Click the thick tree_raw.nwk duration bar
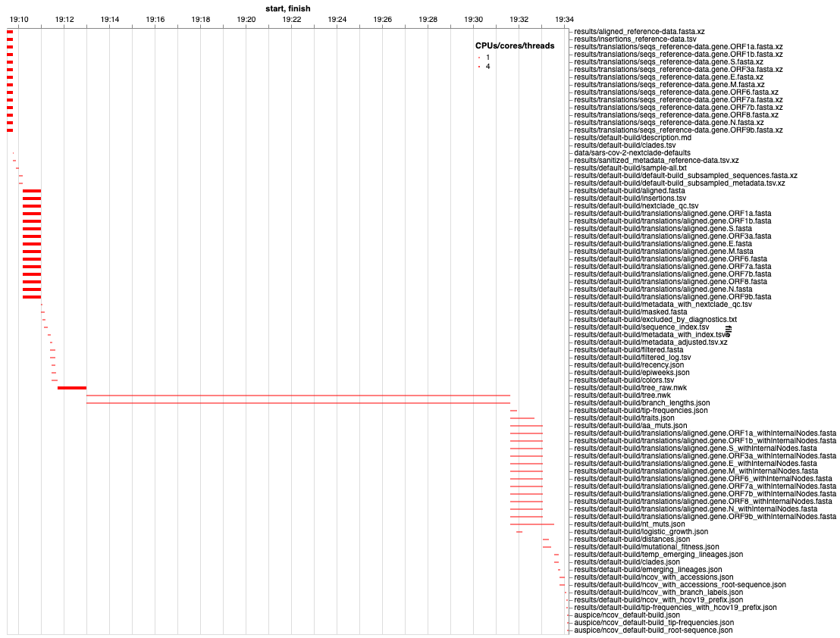Viewport: 840px width, 638px height. tap(72, 387)
